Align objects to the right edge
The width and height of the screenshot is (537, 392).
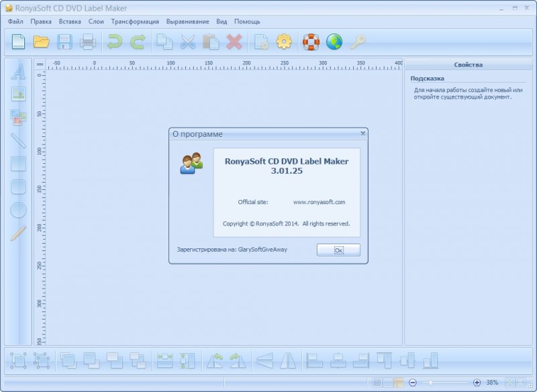click(361, 360)
